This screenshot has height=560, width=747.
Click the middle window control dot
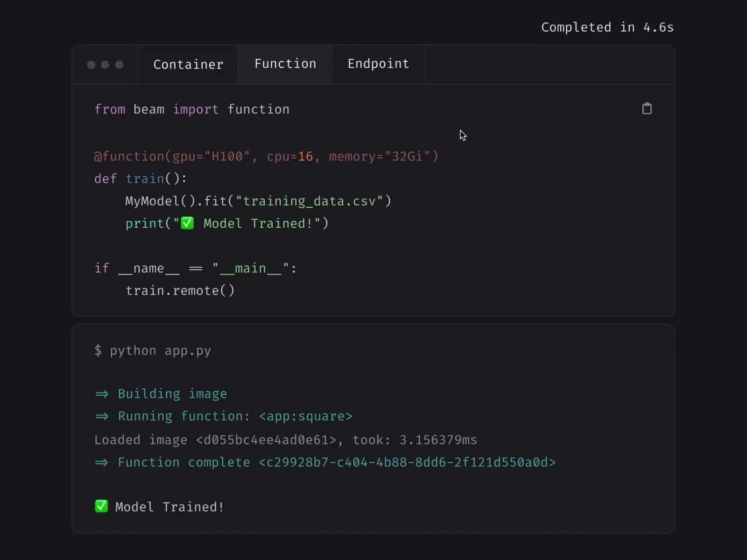106,65
